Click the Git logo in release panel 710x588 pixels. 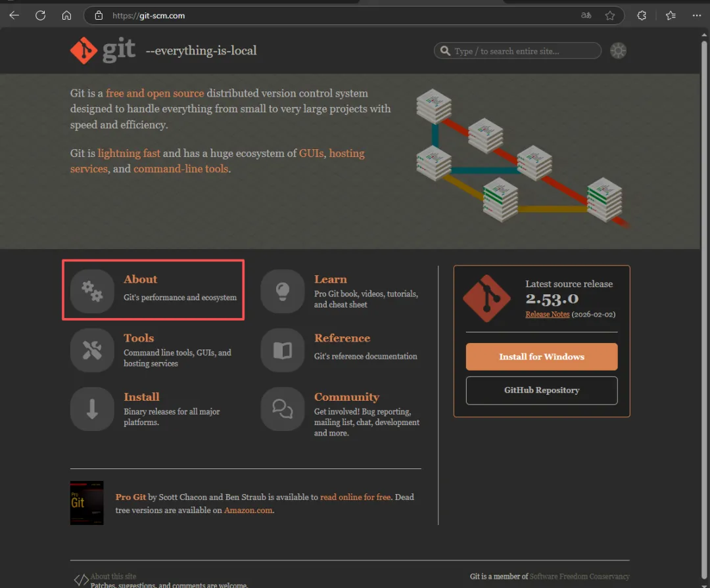(x=486, y=298)
